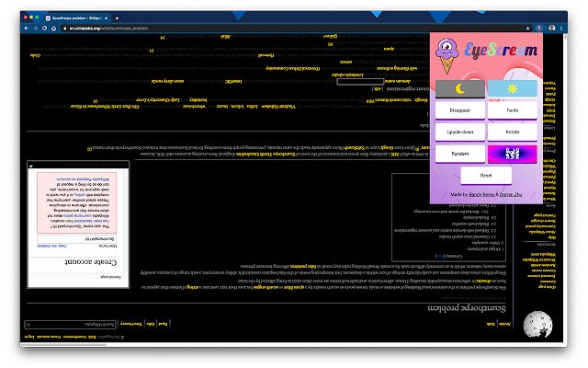Image resolution: width=588 pixels, height=368 pixels.
Task: Click the flipped Create account heading
Action: point(91,261)
